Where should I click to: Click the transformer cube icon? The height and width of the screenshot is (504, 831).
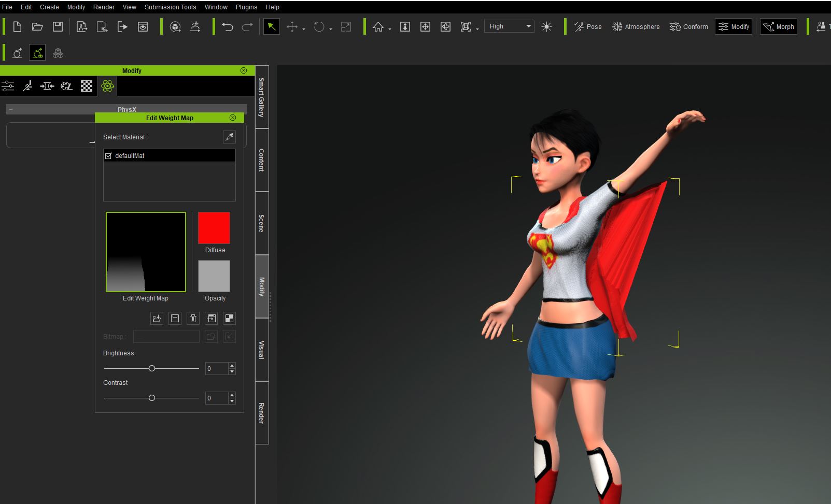click(175, 27)
